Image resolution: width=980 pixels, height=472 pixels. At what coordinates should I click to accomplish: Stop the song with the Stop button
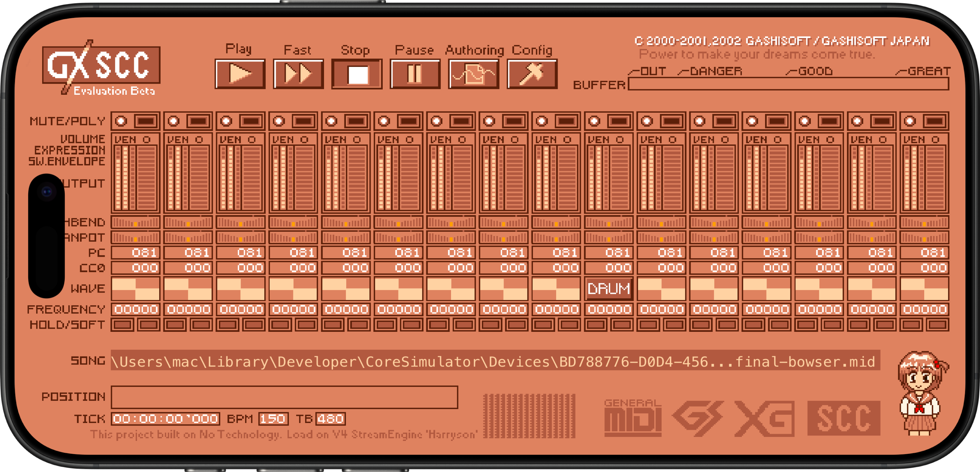(x=357, y=74)
